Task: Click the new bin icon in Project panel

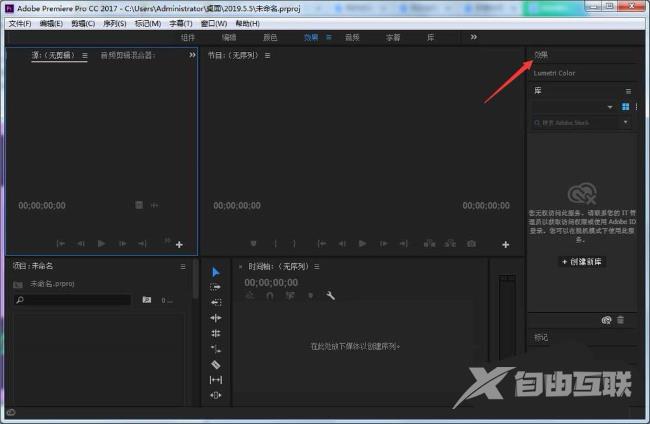Action: click(x=147, y=300)
